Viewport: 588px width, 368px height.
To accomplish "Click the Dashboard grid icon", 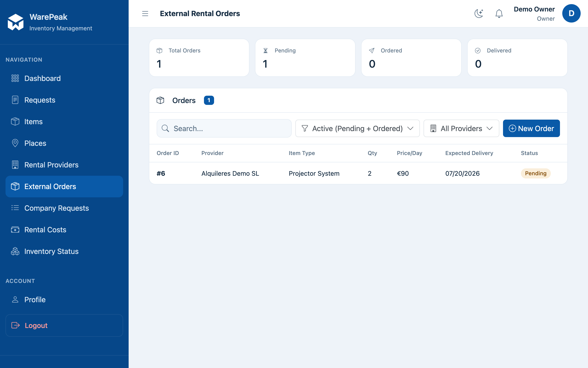I will 15,78.
